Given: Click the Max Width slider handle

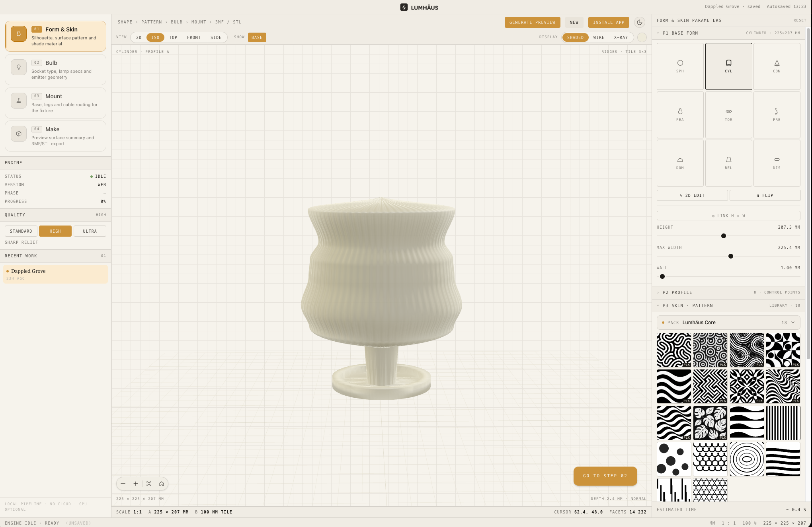Looking at the screenshot, I should point(731,256).
